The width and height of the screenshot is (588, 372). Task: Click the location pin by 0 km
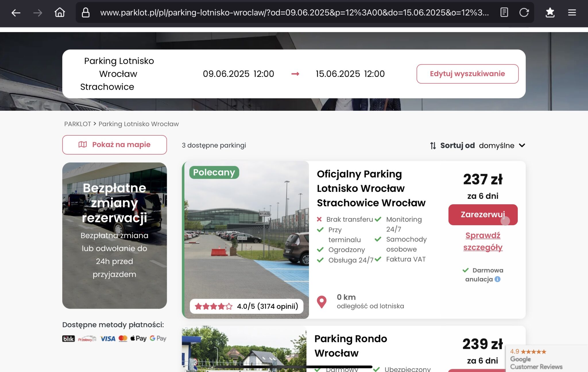pos(322,302)
